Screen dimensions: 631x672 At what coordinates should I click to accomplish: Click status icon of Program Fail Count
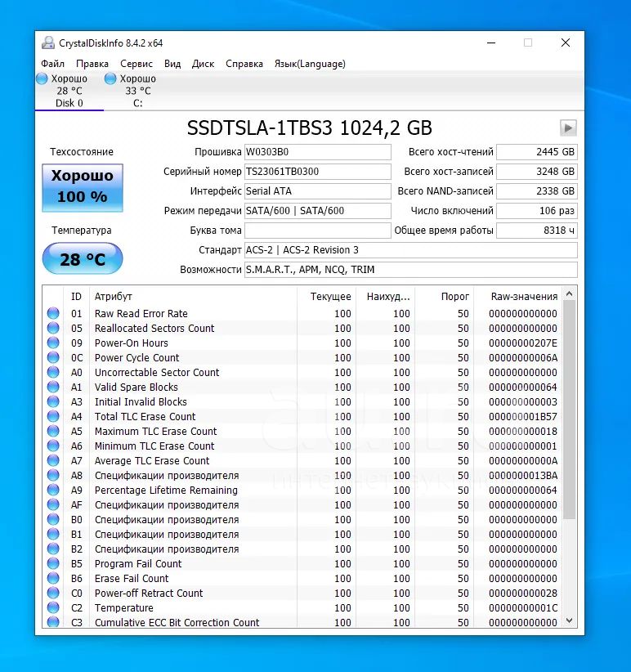tap(53, 563)
